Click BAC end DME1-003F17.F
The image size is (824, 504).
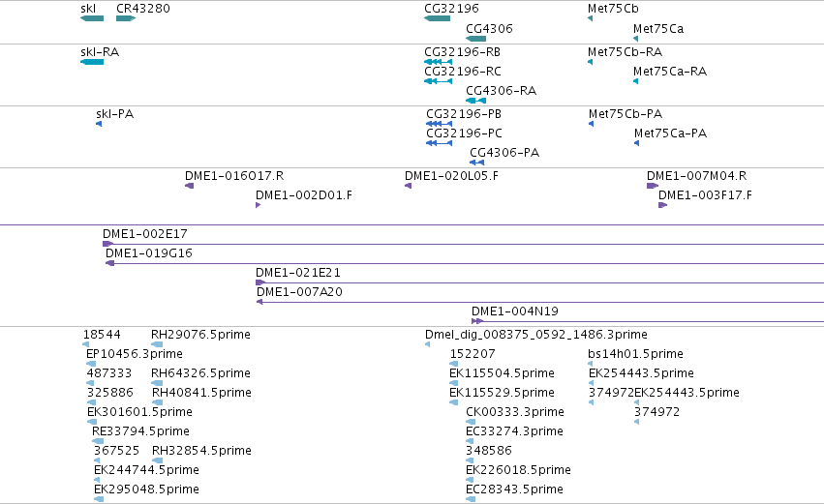click(662, 205)
